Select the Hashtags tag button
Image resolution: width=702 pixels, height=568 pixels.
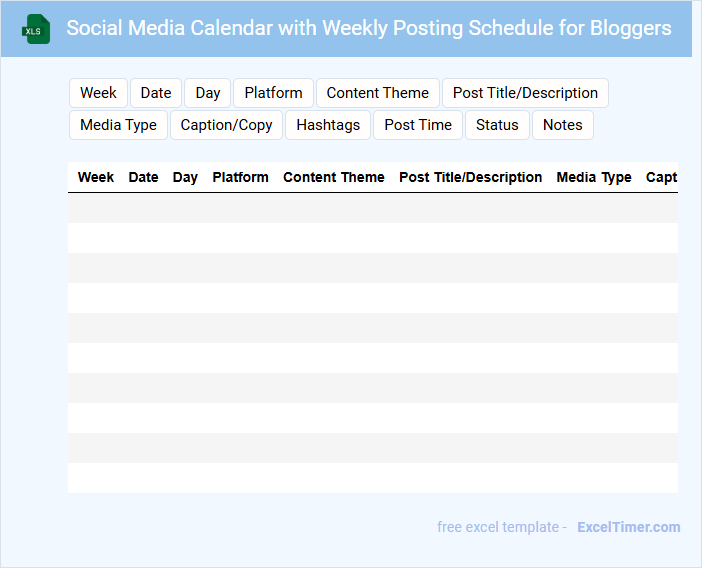click(x=328, y=125)
